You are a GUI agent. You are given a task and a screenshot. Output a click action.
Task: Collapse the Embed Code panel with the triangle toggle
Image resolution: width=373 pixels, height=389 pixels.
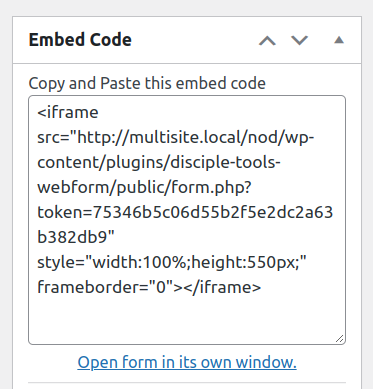[x=339, y=40]
